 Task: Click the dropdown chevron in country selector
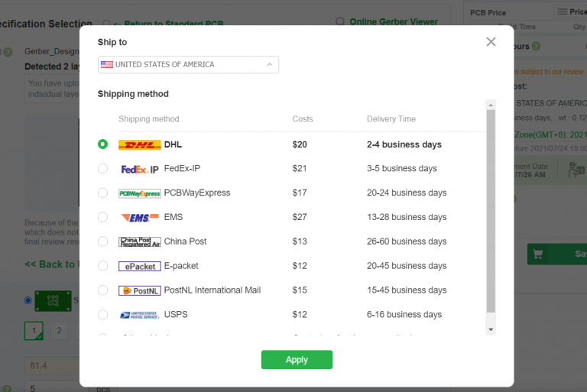tap(270, 65)
